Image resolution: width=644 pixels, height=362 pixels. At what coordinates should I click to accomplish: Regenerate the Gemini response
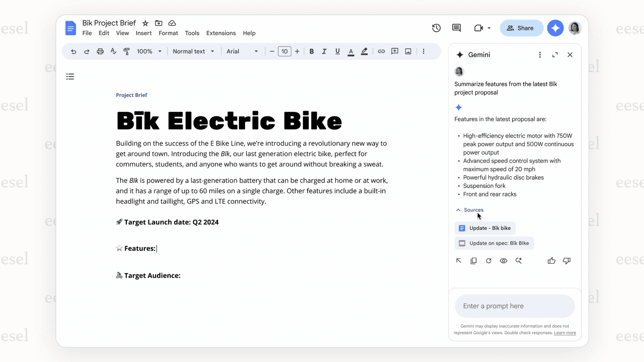(488, 260)
